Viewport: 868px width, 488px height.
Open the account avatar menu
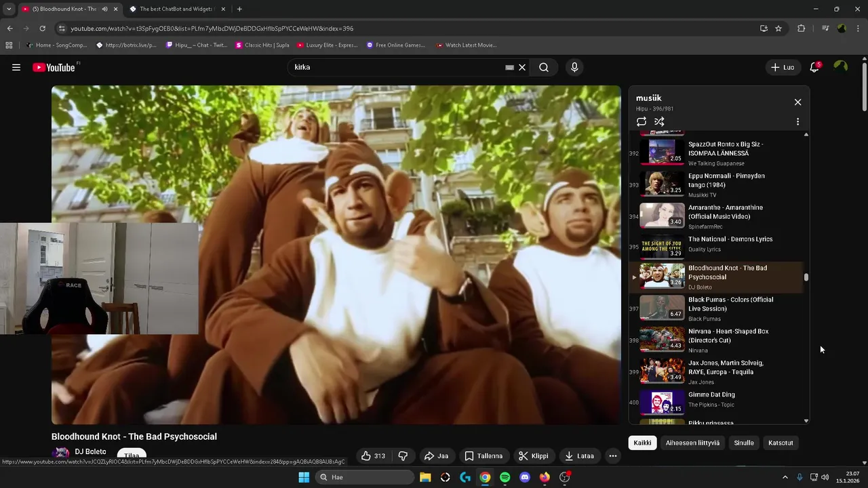841,66
